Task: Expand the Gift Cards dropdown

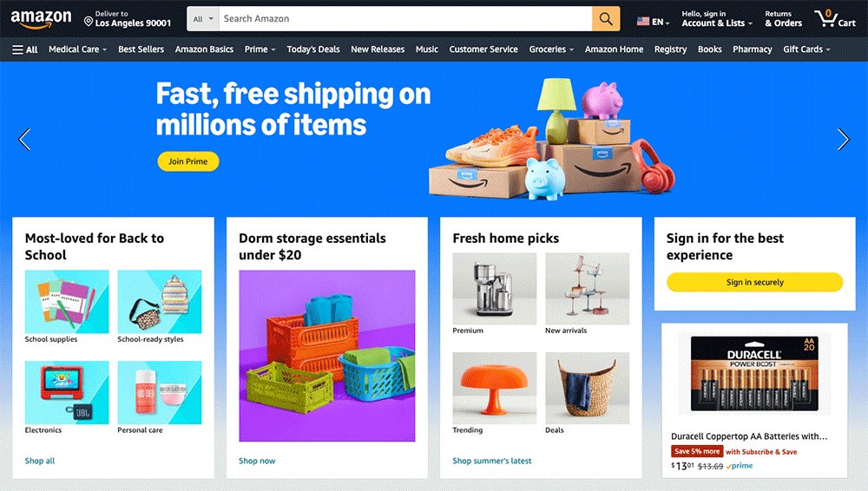Action: coord(806,49)
